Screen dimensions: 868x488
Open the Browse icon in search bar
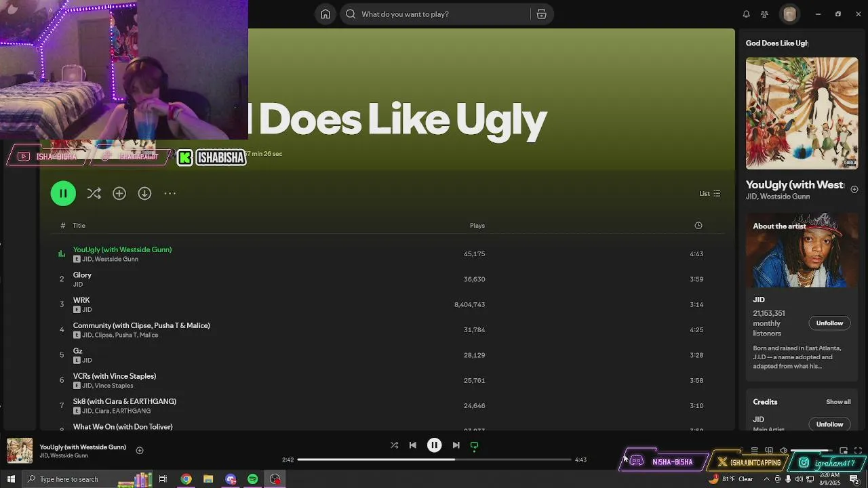pos(541,14)
